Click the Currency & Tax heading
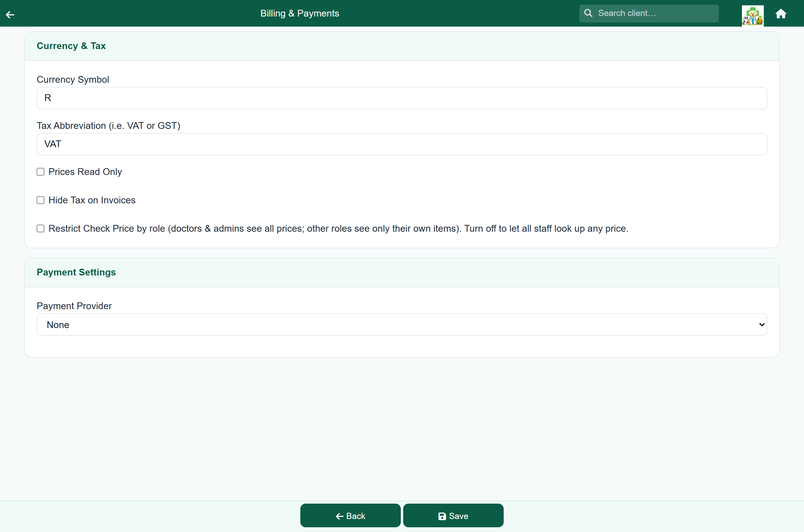The height and width of the screenshot is (532, 804). [71, 46]
